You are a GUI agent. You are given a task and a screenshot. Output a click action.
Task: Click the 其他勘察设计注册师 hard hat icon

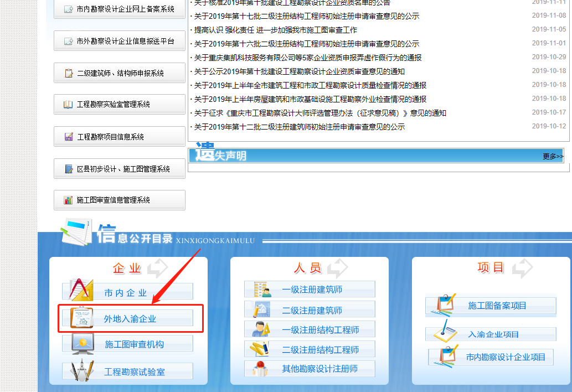click(260, 368)
